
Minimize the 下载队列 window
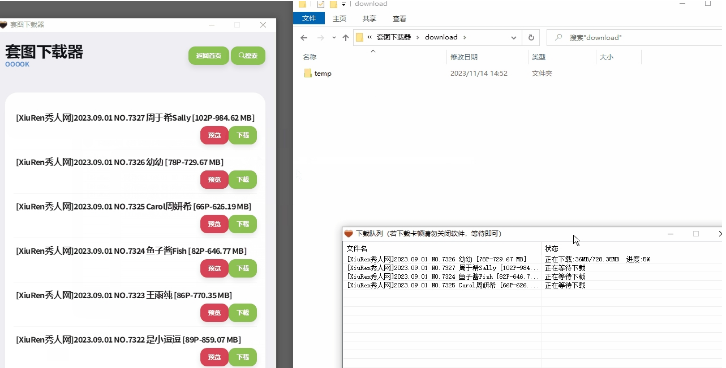pyautogui.click(x=670, y=234)
